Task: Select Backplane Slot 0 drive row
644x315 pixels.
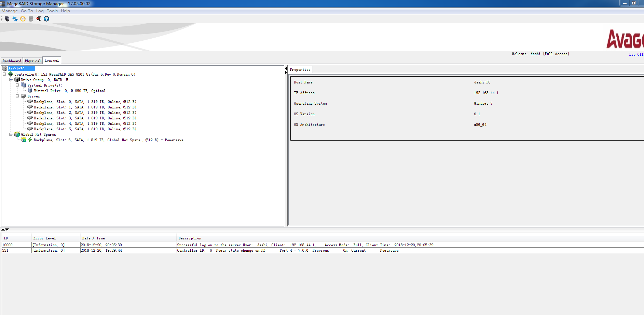Action: (x=85, y=102)
